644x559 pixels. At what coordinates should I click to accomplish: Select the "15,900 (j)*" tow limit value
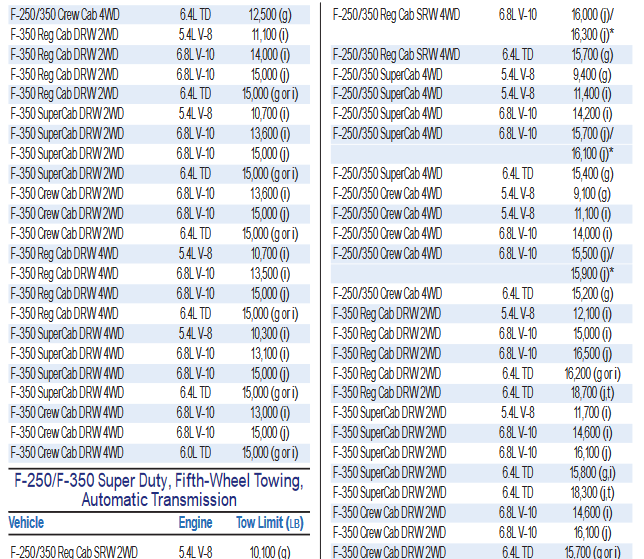pos(592,274)
